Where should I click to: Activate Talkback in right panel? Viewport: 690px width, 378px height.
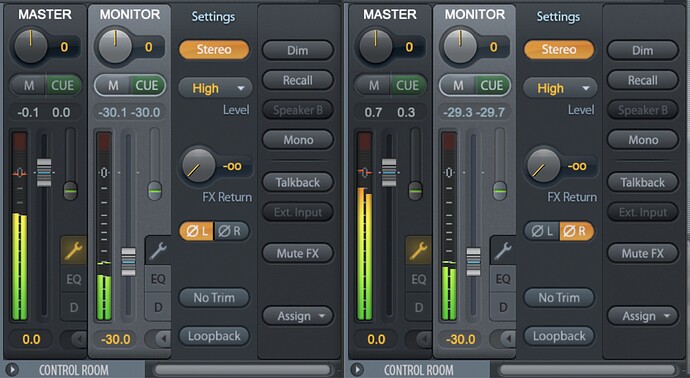tap(643, 182)
